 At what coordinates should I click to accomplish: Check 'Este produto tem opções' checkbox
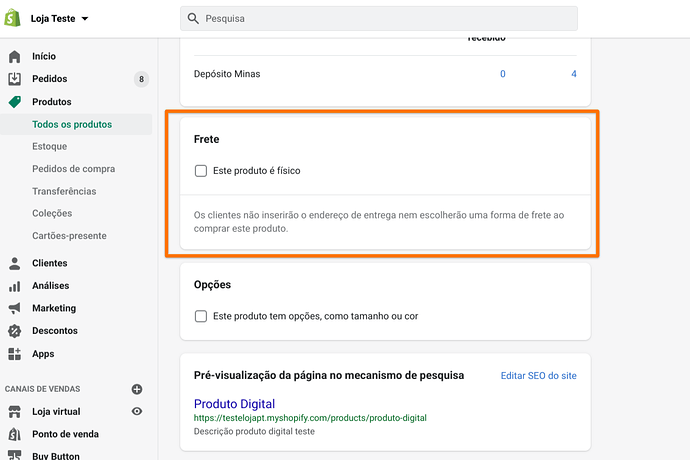[x=201, y=316]
